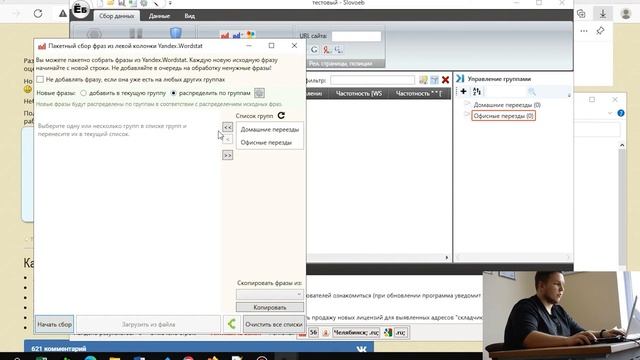640x360 pixels.
Task: Click plus icon to add a group
Action: click(463, 91)
